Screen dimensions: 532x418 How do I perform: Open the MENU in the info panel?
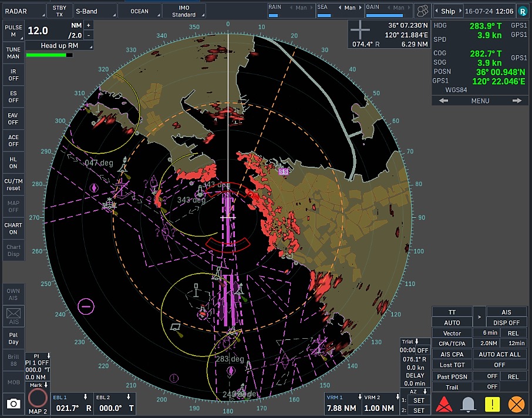pyautogui.click(x=480, y=100)
